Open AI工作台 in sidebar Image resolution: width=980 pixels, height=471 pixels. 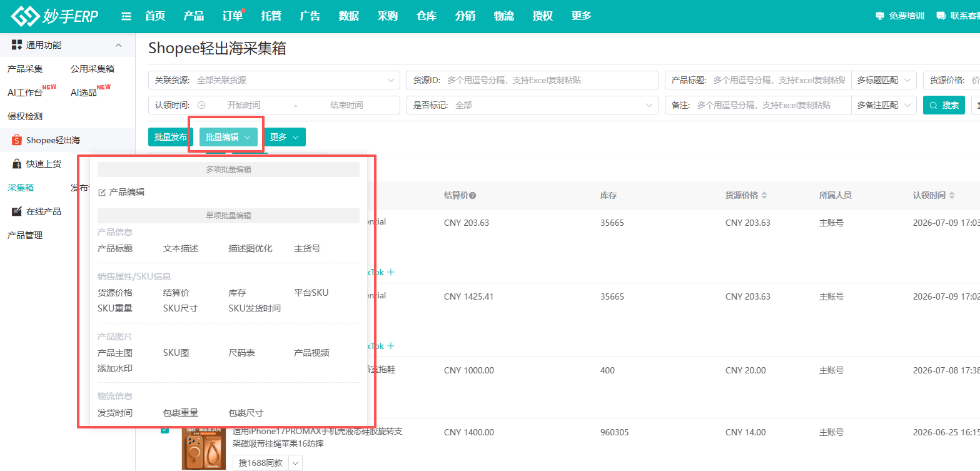(x=25, y=93)
